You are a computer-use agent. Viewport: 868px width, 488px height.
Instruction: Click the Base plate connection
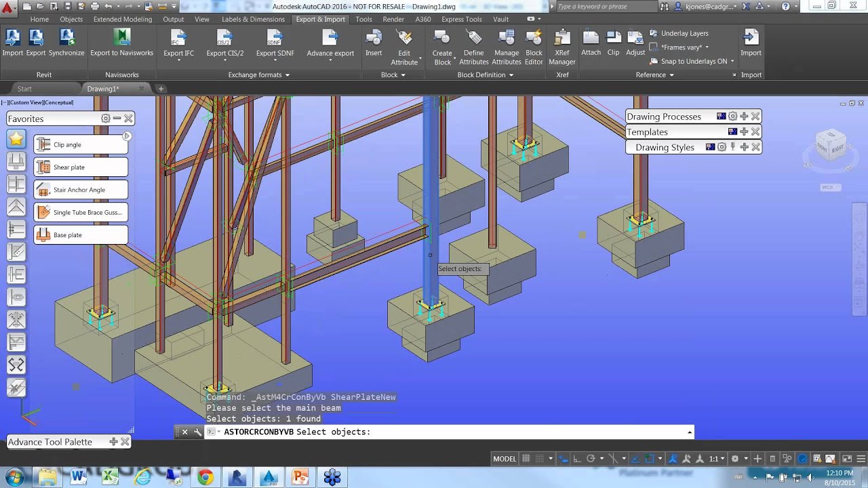tap(81, 235)
